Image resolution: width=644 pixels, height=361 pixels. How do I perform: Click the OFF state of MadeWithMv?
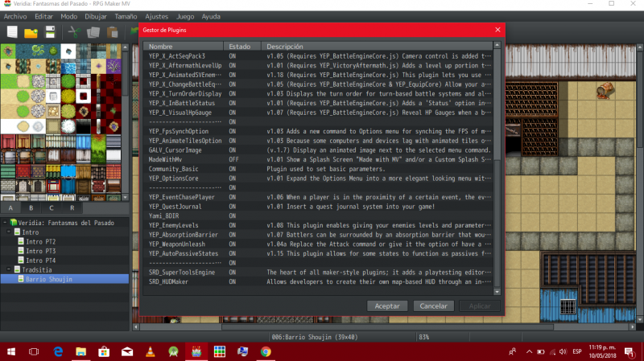233,159
